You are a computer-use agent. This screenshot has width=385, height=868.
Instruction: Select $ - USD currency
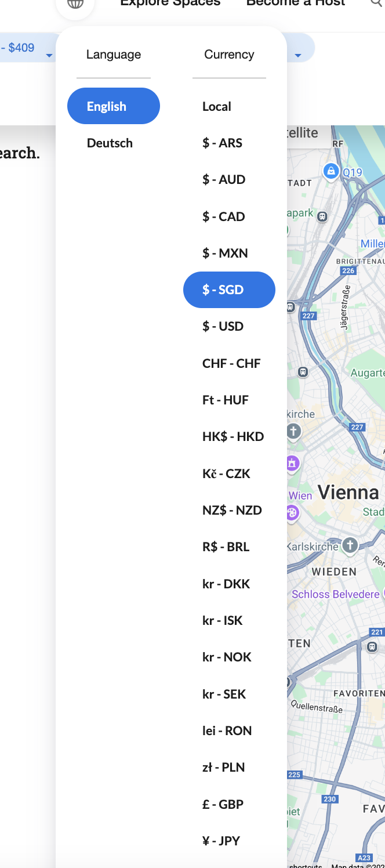pyautogui.click(x=223, y=326)
